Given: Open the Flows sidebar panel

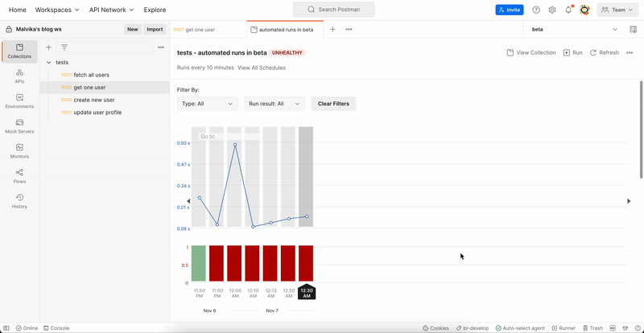Looking at the screenshot, I should pyautogui.click(x=19, y=177).
